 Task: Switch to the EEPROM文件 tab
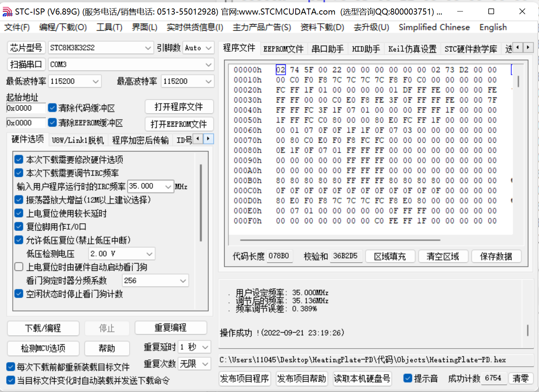(283, 49)
